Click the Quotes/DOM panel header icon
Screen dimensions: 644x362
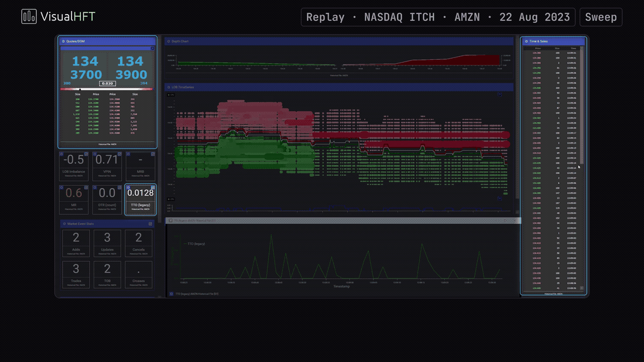point(63,41)
